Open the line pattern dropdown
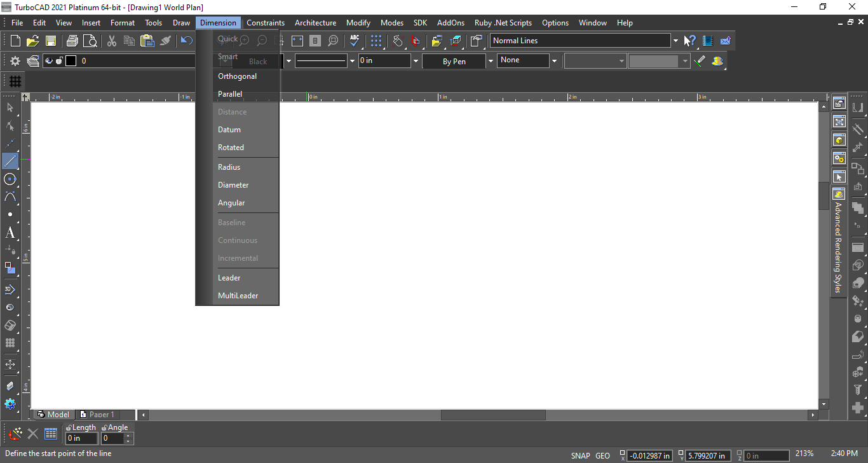This screenshot has height=463, width=868. pyautogui.click(x=352, y=61)
